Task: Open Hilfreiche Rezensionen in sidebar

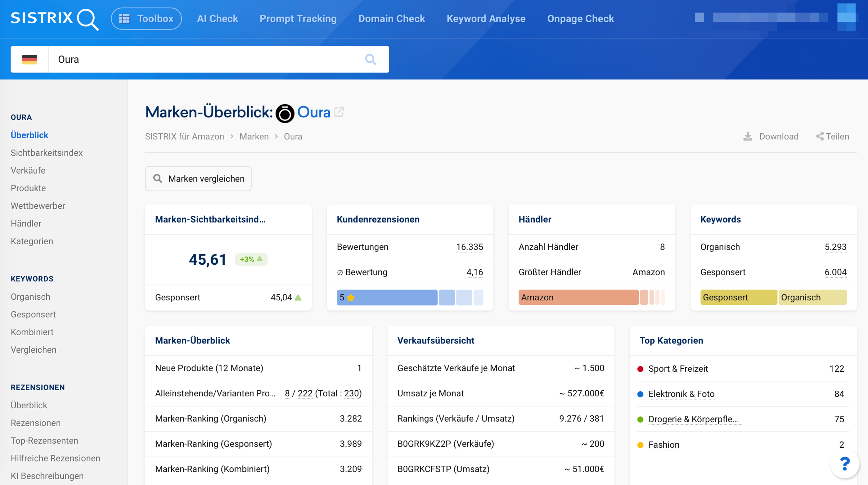Action: coord(56,458)
